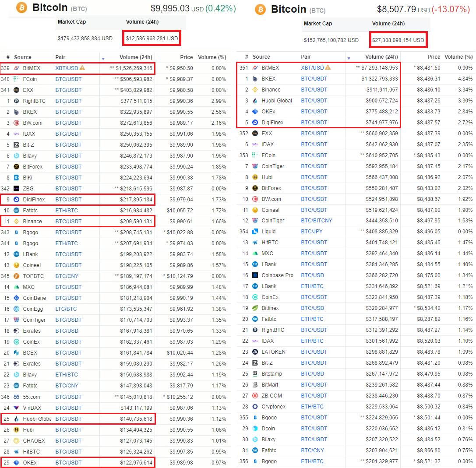Select the (0.42%) price change
The height and width of the screenshot is (468, 476).
click(x=221, y=8)
